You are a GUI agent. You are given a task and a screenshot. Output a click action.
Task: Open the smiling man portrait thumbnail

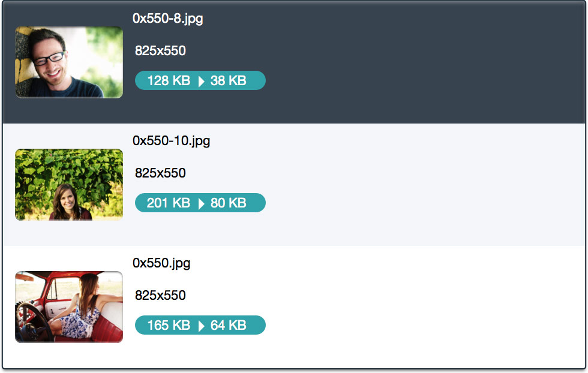[x=68, y=62]
